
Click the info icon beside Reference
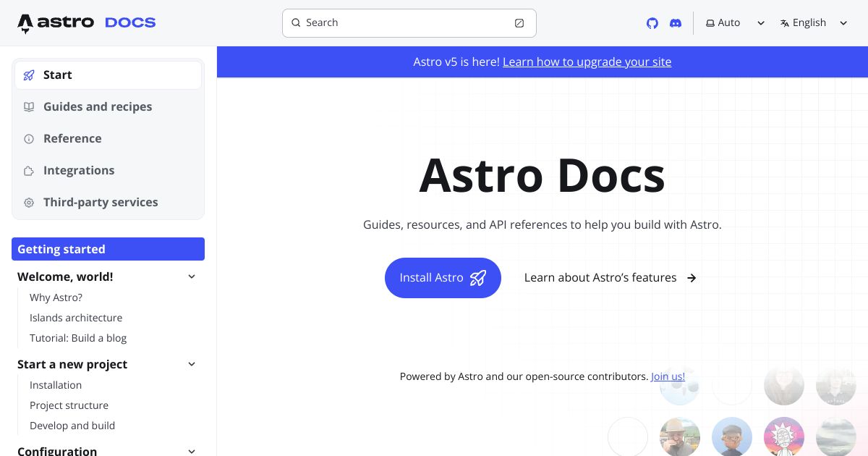[x=29, y=139]
